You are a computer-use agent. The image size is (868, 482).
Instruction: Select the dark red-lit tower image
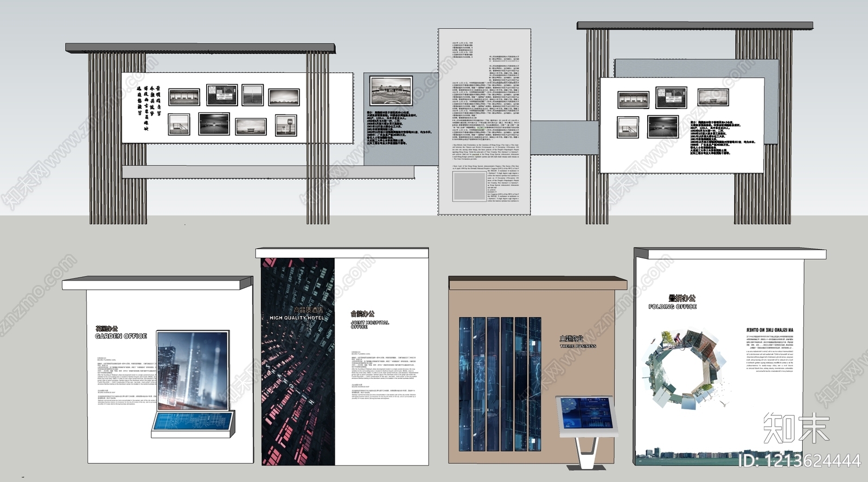[298, 361]
